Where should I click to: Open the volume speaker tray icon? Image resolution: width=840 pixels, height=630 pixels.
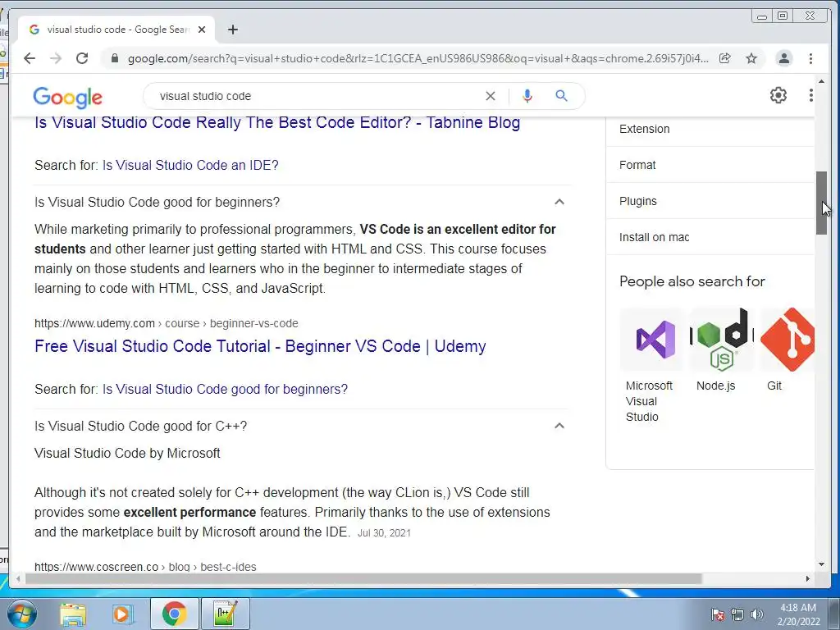coord(756,614)
